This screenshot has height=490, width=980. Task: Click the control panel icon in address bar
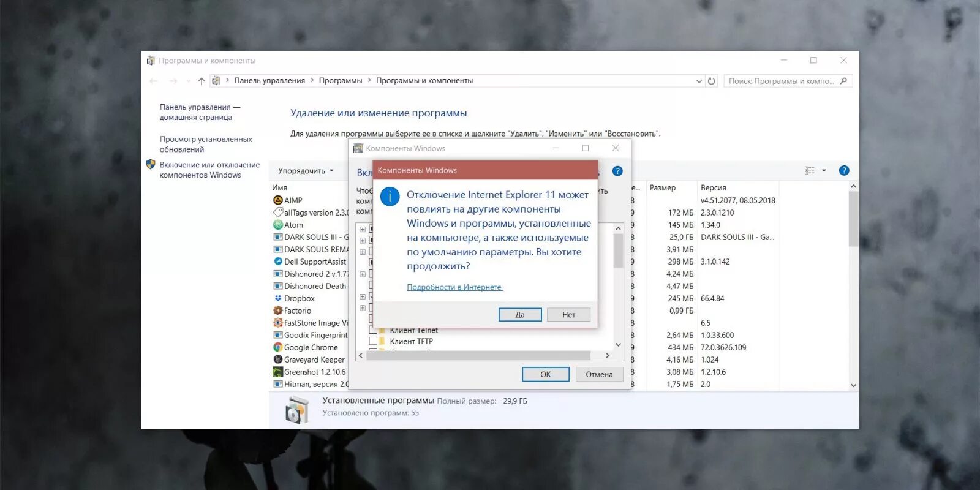click(x=216, y=81)
